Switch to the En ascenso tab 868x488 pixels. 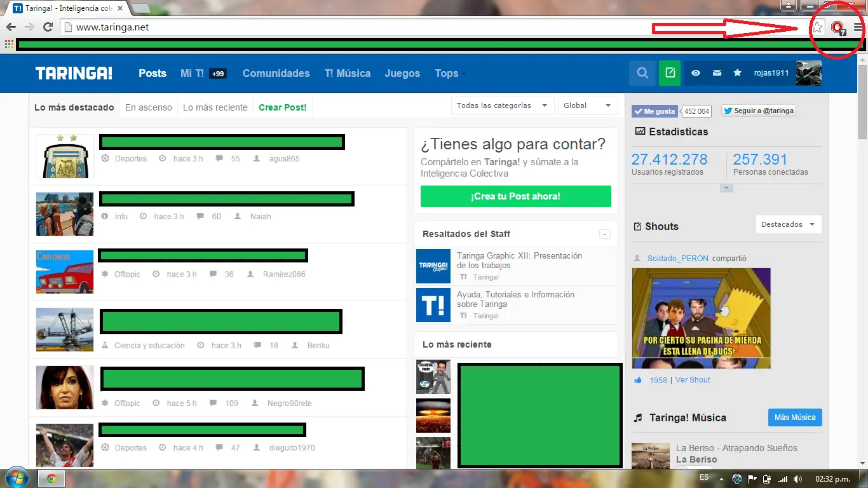[148, 107]
